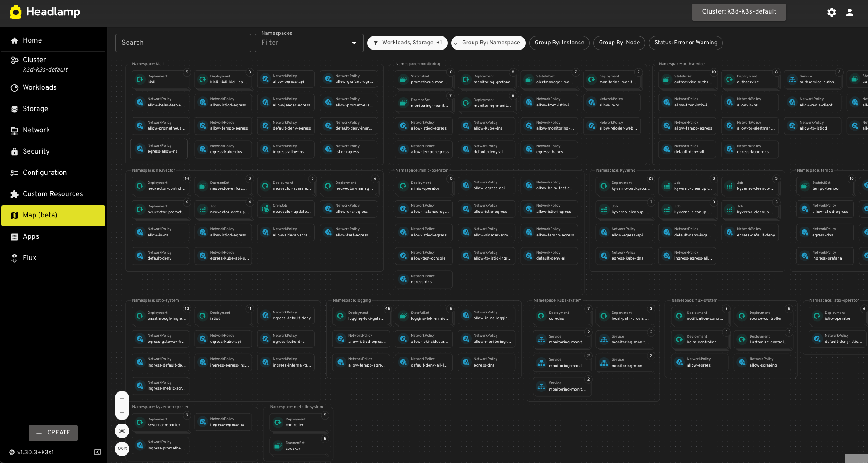
Task: Click the 100% zoom level indicator
Action: [122, 449]
